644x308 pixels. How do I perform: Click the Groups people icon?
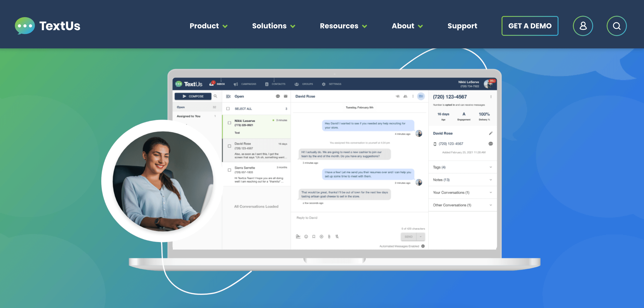(x=297, y=84)
